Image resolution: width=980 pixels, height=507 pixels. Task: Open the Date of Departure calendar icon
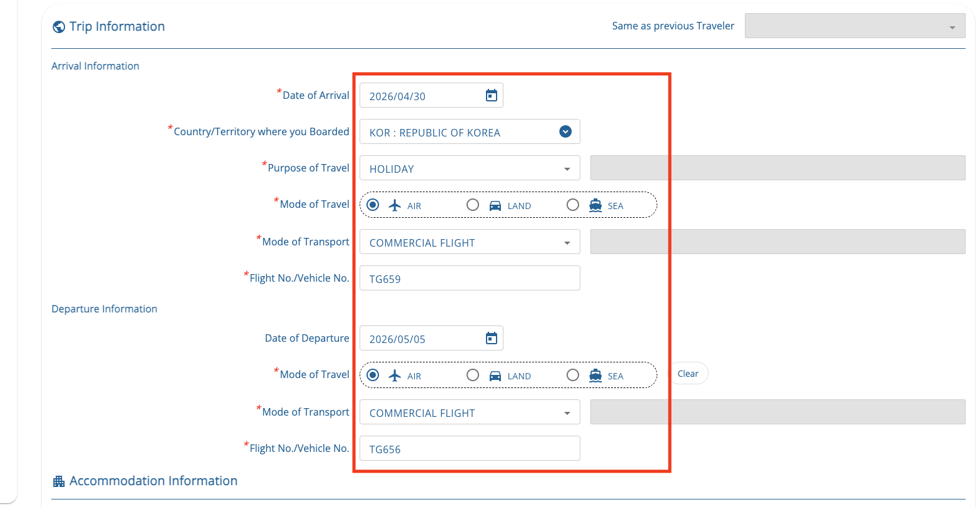click(x=492, y=339)
